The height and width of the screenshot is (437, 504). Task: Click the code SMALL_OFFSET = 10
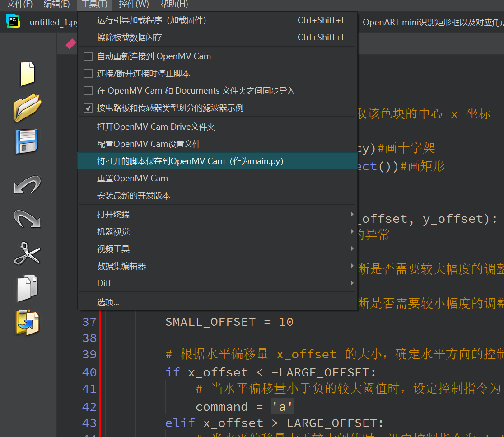(x=229, y=322)
